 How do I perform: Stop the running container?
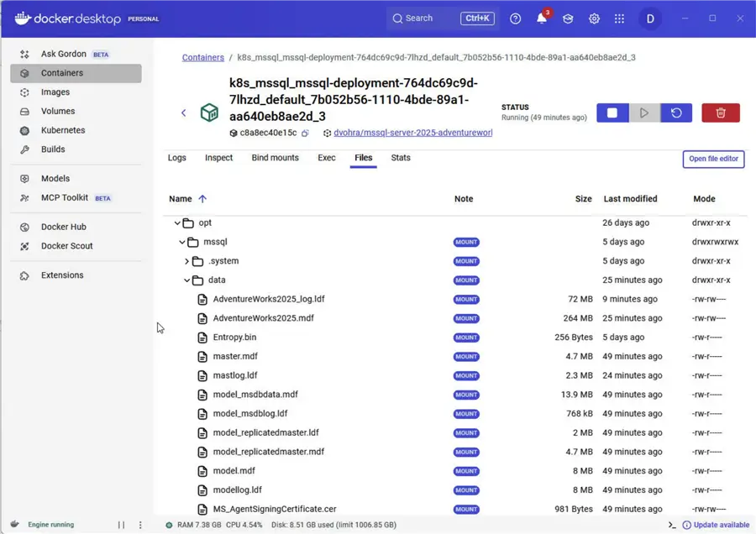click(x=612, y=113)
